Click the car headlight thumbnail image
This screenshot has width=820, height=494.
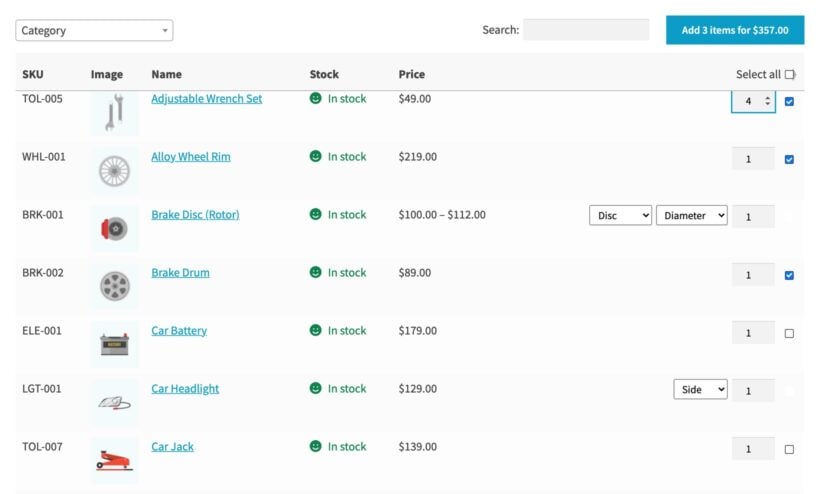click(x=115, y=403)
